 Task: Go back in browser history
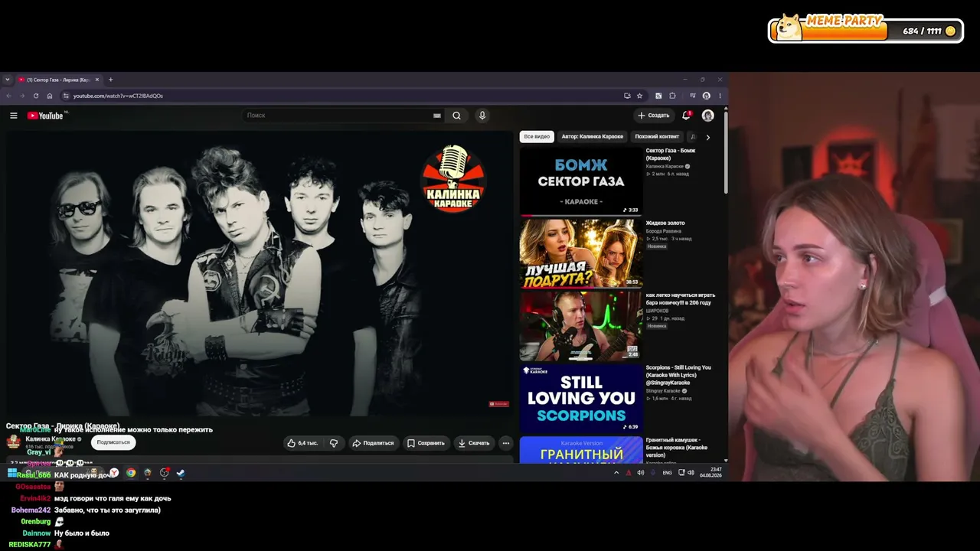(x=8, y=96)
